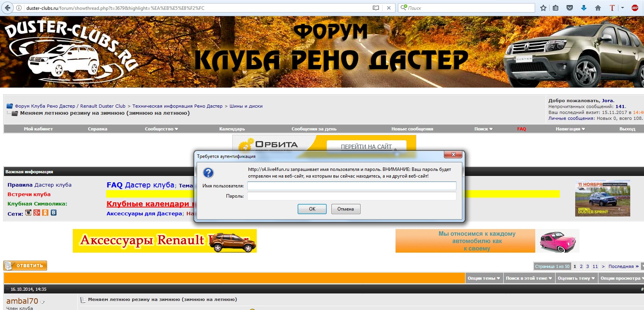The image size is (644, 310).
Task: Expand the Навигация dropdown menu
Action: (570, 129)
